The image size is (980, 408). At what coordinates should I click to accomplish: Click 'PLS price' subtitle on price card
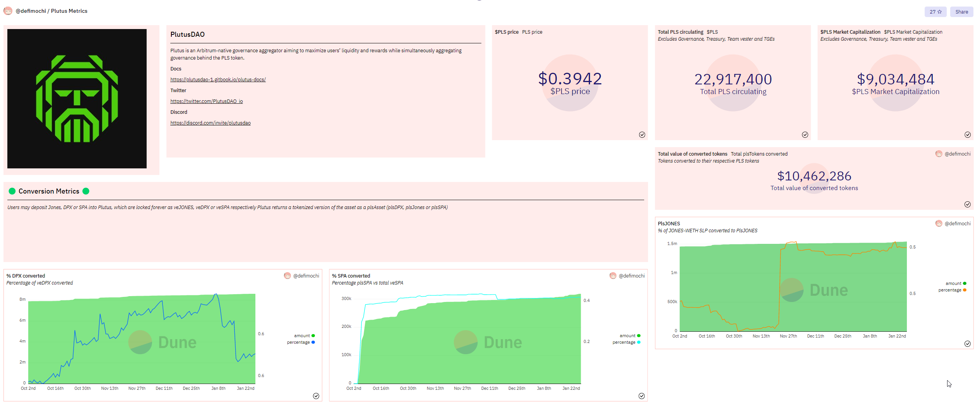pyautogui.click(x=532, y=32)
